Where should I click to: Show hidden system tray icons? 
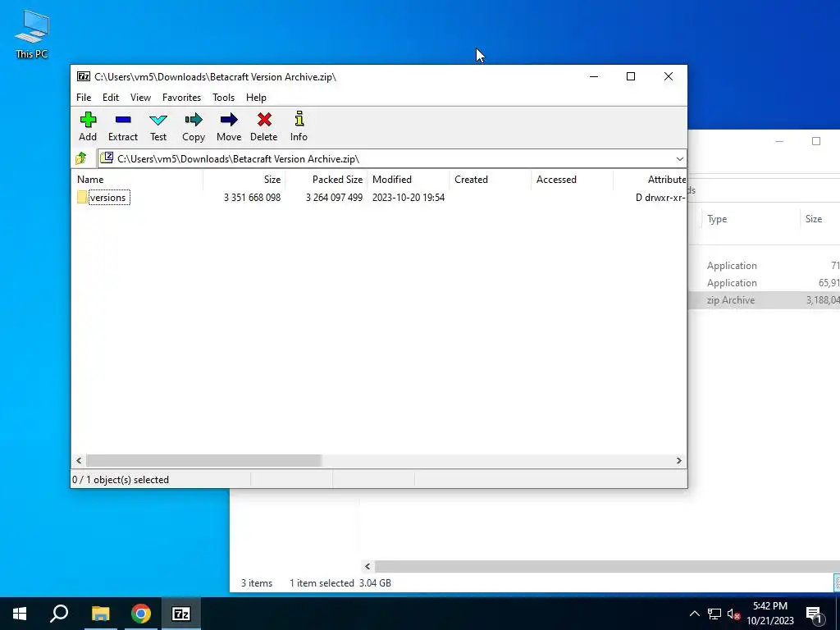click(694, 614)
